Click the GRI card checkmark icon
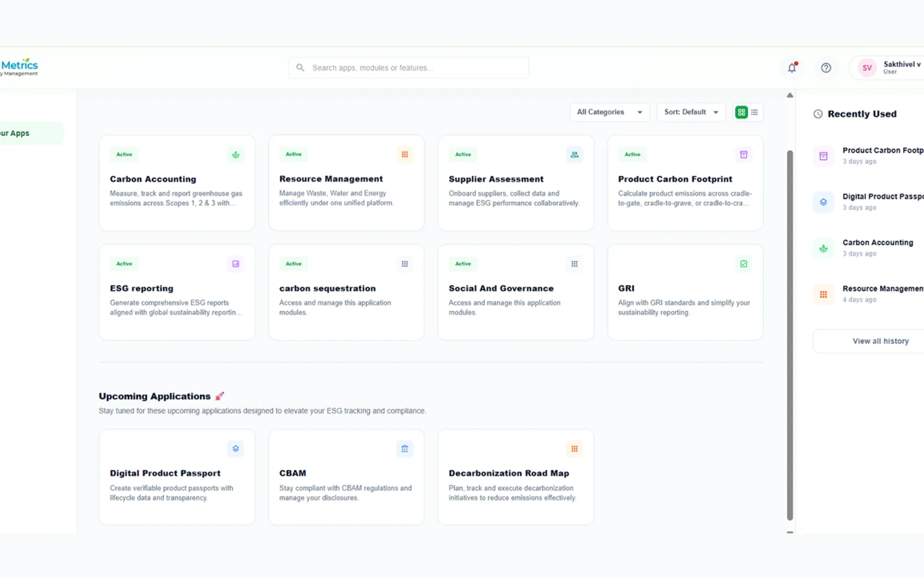This screenshot has width=924, height=578. 744,264
